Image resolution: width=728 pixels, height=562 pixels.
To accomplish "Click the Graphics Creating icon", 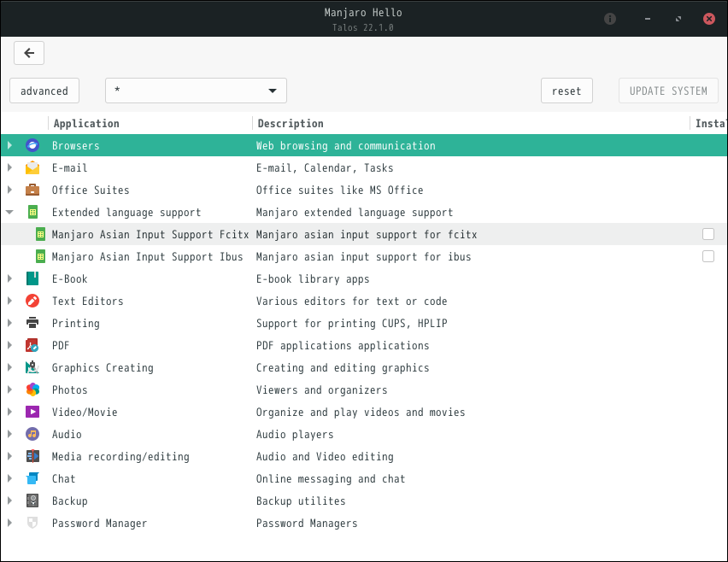I will pyautogui.click(x=32, y=367).
